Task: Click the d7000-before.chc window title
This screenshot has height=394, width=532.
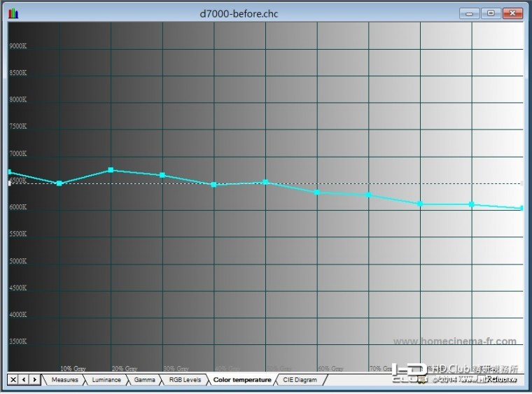Action: pos(239,14)
